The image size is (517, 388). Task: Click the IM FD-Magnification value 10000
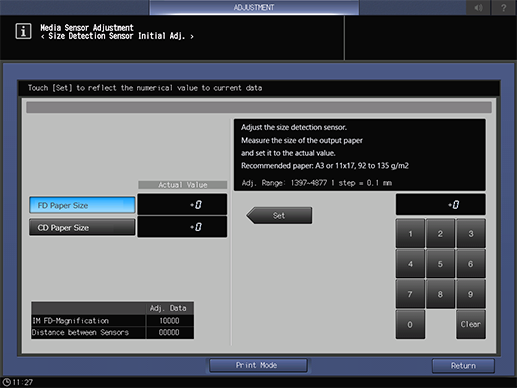click(x=169, y=321)
